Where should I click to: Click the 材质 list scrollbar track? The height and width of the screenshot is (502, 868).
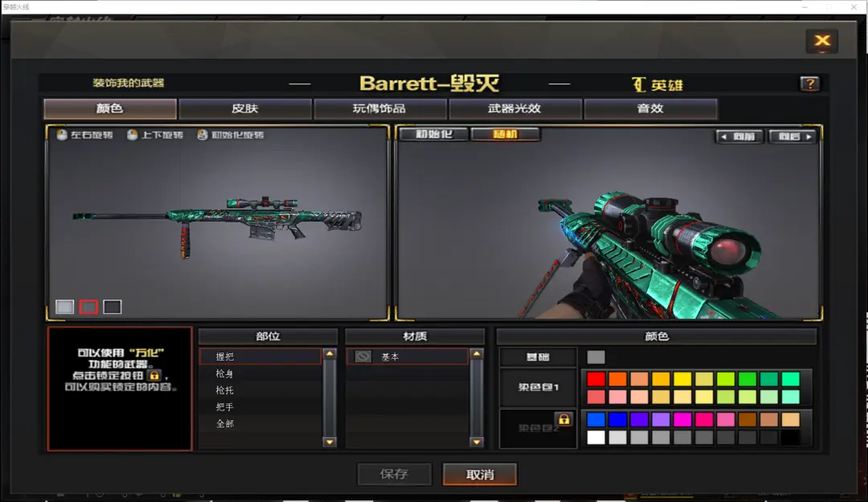click(x=476, y=398)
